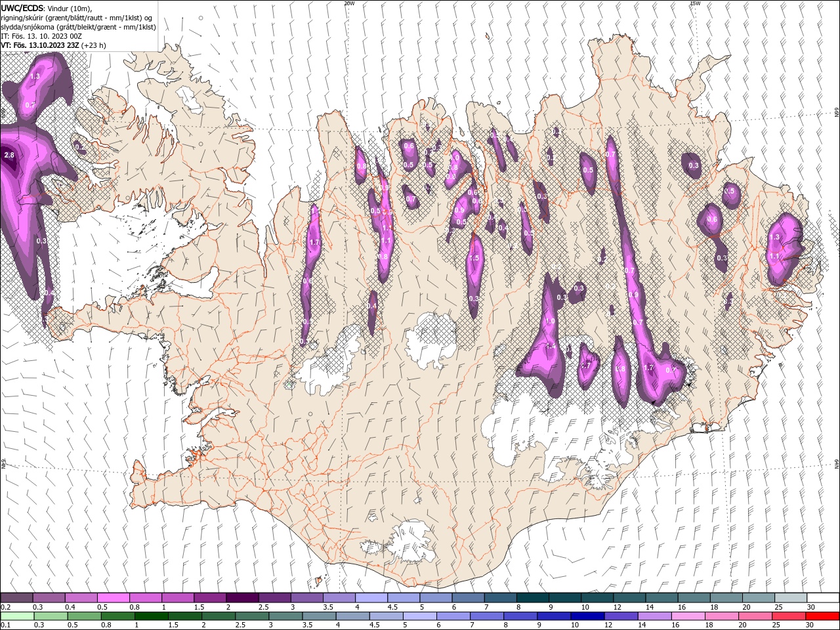Select the bright red lower swatch after 30
840x630 pixels.
coord(823,616)
